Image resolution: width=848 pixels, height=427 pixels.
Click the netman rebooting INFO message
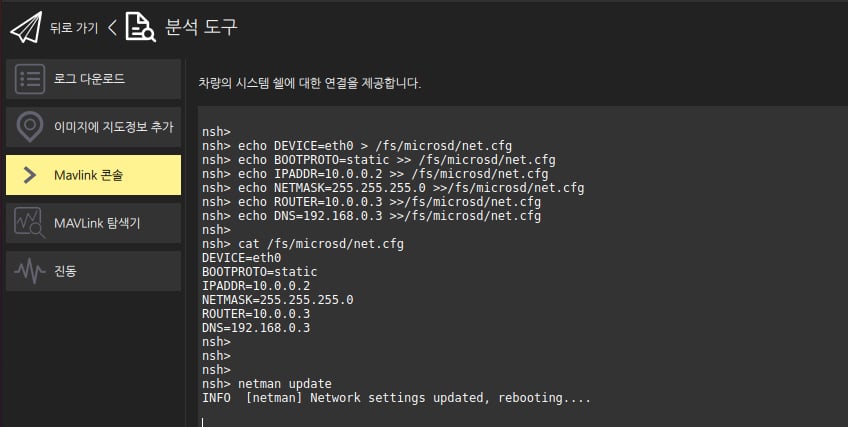click(x=396, y=398)
